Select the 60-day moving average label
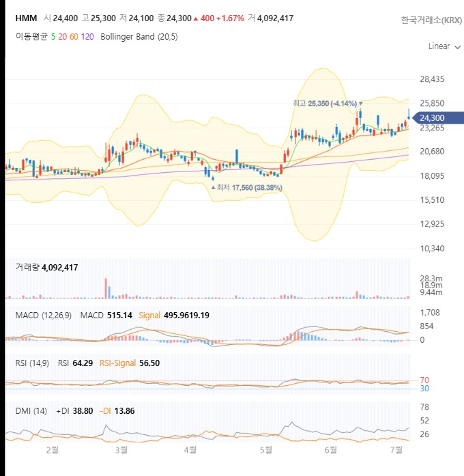 click(74, 37)
